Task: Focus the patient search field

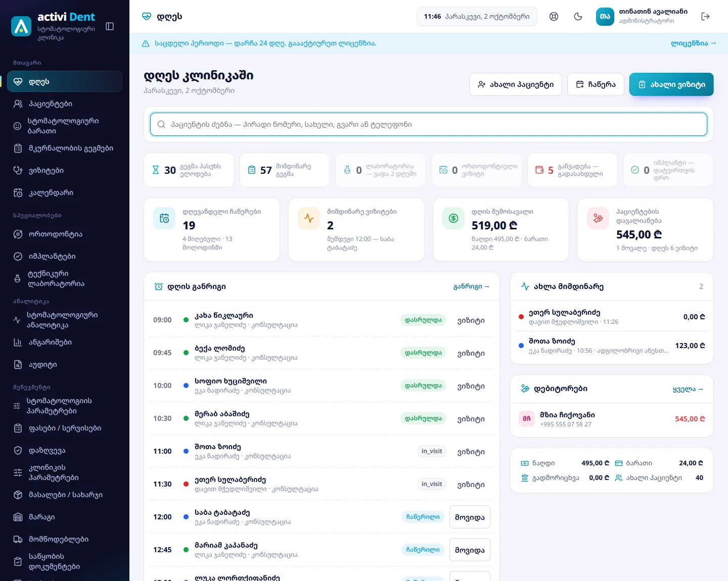Action: click(x=429, y=124)
